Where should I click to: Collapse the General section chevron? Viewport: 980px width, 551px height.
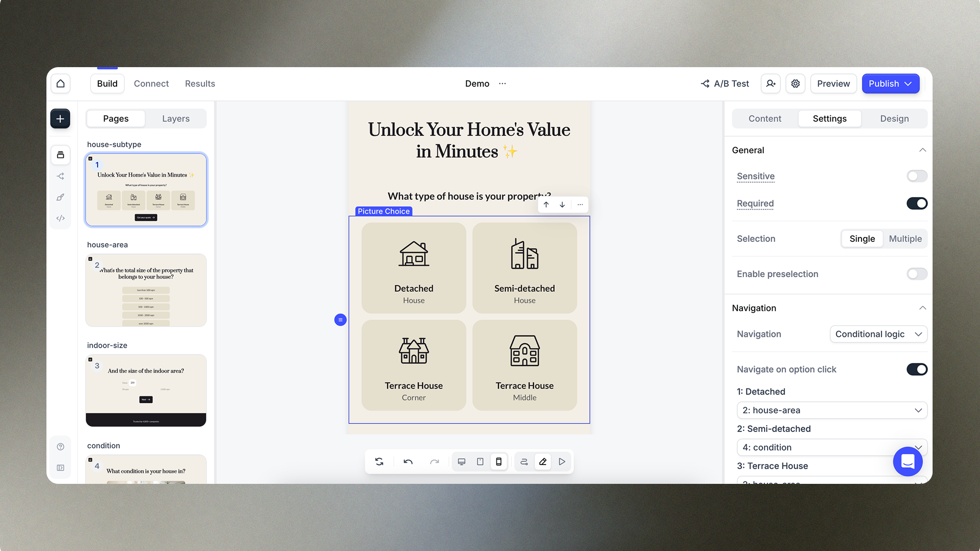pos(922,150)
